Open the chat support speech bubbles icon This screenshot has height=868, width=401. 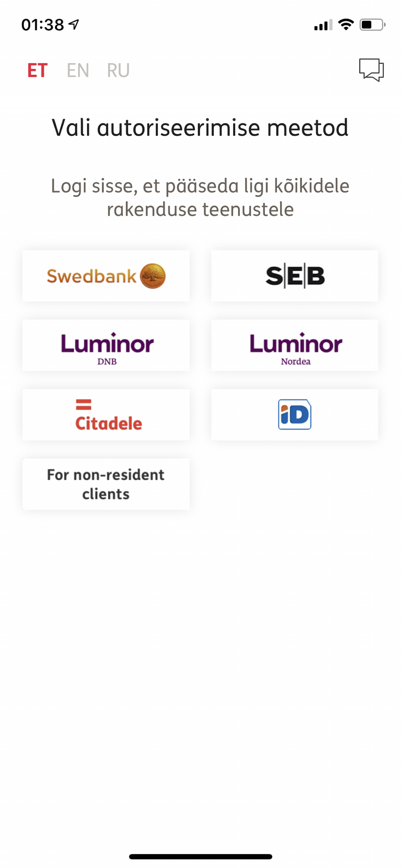click(x=371, y=70)
